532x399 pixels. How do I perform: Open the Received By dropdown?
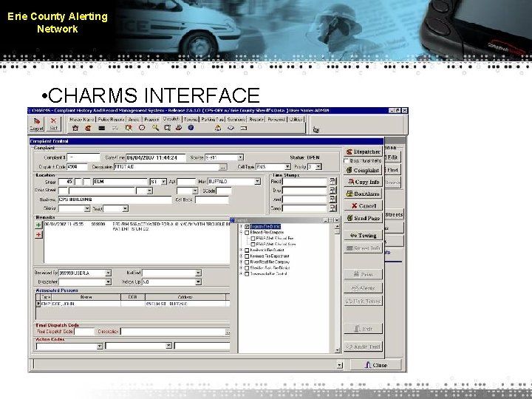108,273
